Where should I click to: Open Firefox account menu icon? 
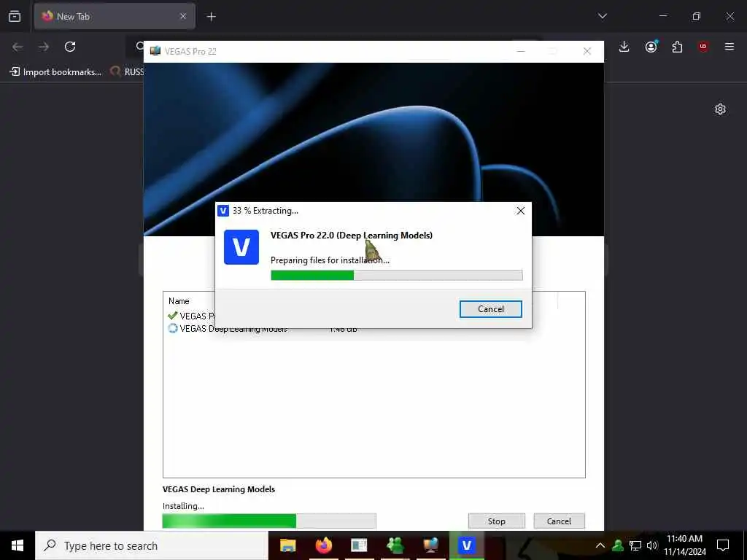point(651,47)
